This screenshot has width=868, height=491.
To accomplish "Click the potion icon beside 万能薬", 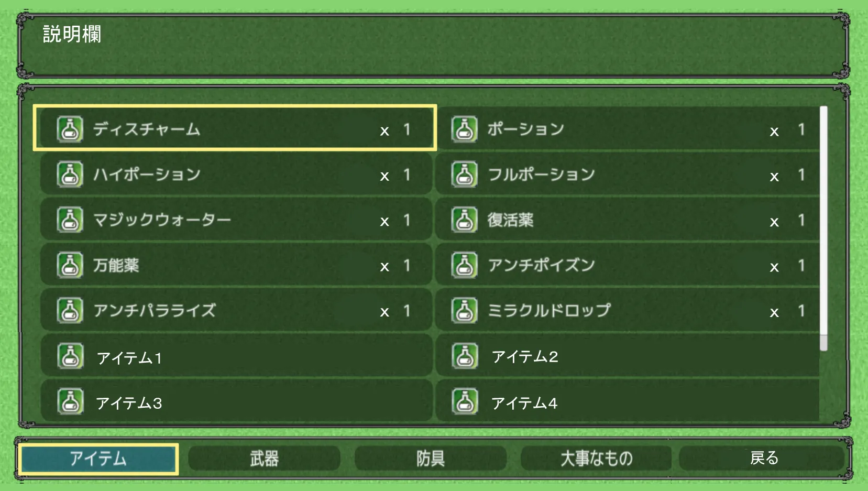I will 70,265.
